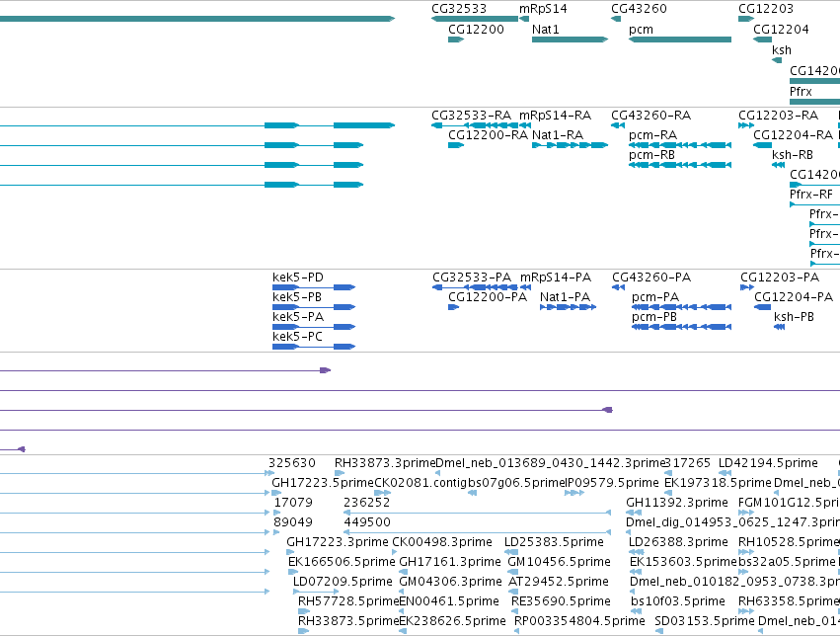The height and width of the screenshot is (636, 840).
Task: Click the ksh-PB protein label
Action: [x=794, y=317]
